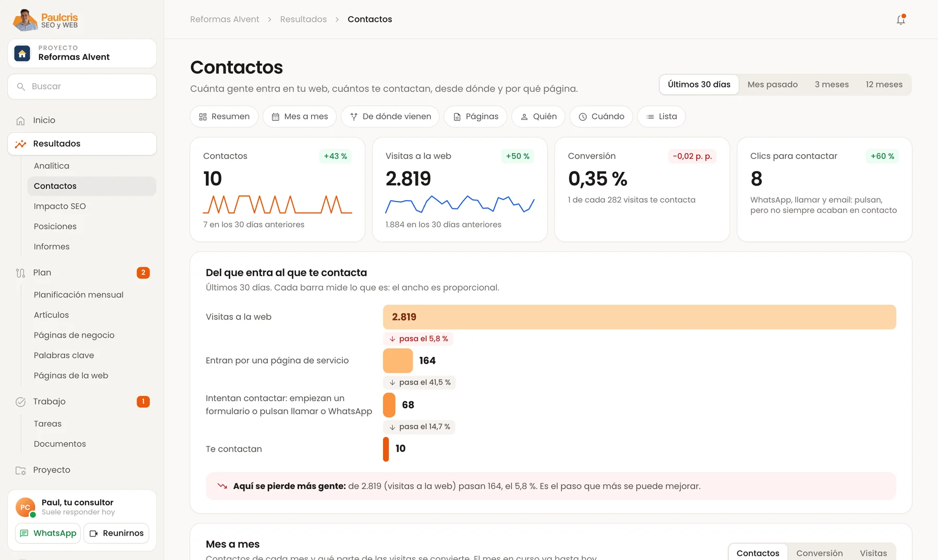This screenshot has height=560, width=938.
Task: Click the PC consultant avatar
Action: 25,507
